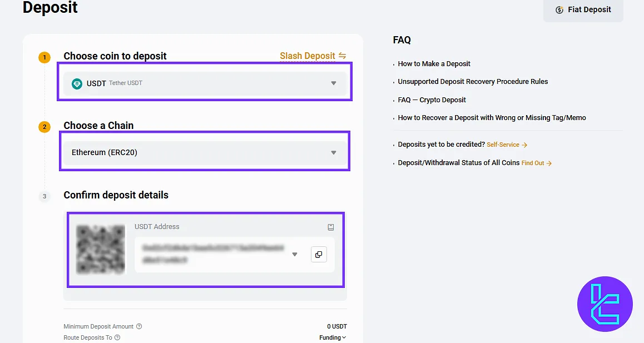Open How to Make a Deposit

tap(434, 64)
